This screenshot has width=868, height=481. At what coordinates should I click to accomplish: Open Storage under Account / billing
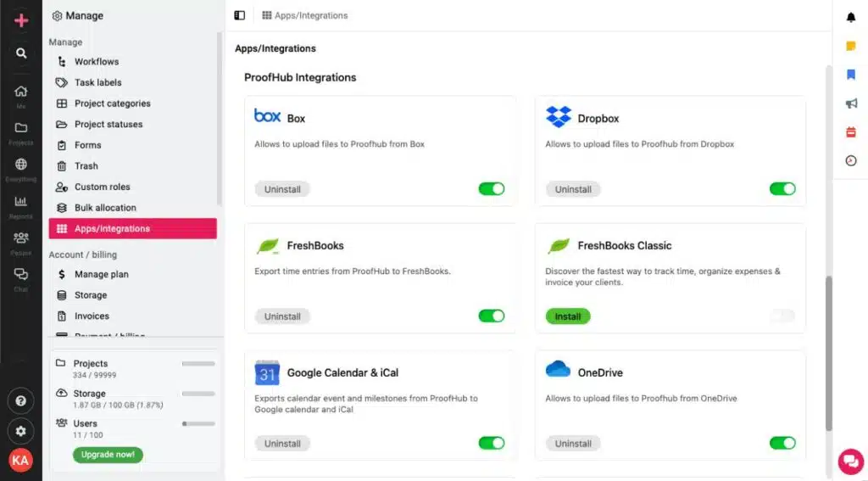click(x=133, y=295)
